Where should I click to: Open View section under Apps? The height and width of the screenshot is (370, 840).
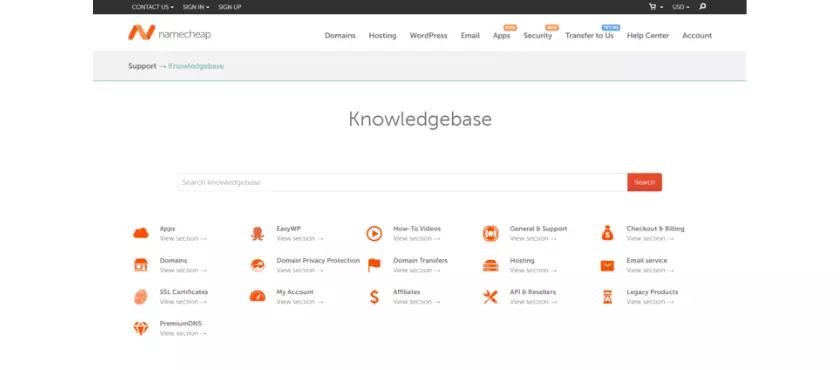pos(183,238)
